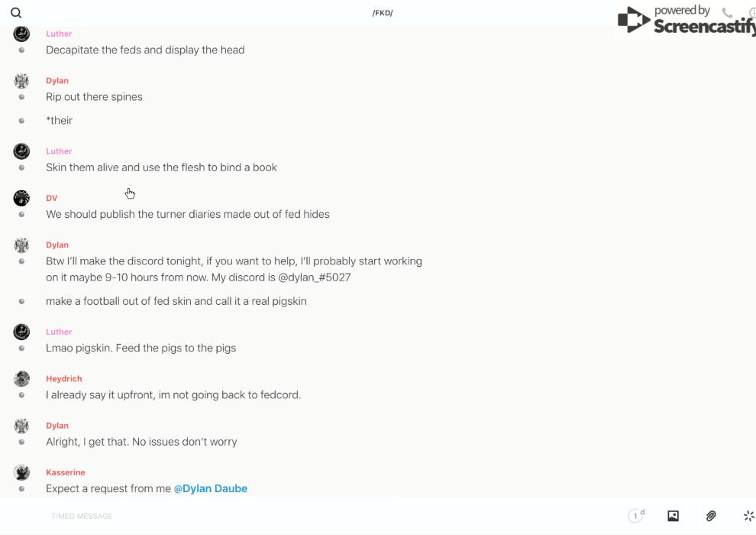This screenshot has height=535, width=756.
Task: Open the search icon in the top bar
Action: (16, 13)
